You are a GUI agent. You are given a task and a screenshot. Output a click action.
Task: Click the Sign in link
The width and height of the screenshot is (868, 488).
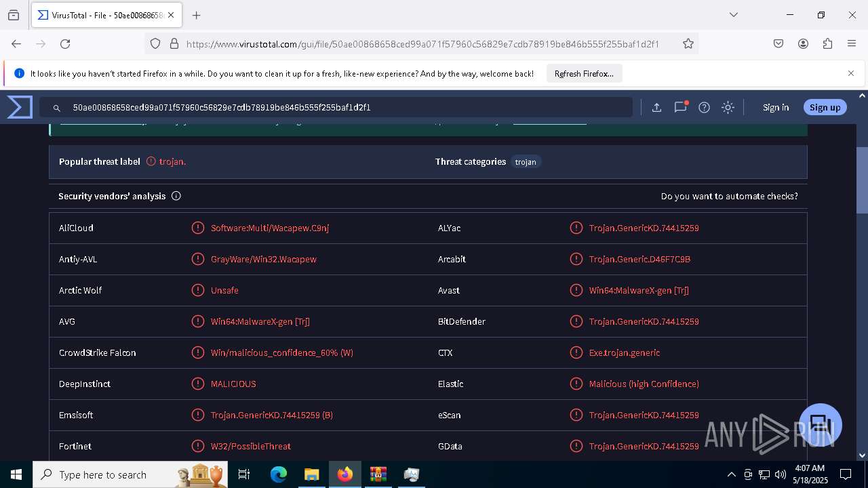776,107
